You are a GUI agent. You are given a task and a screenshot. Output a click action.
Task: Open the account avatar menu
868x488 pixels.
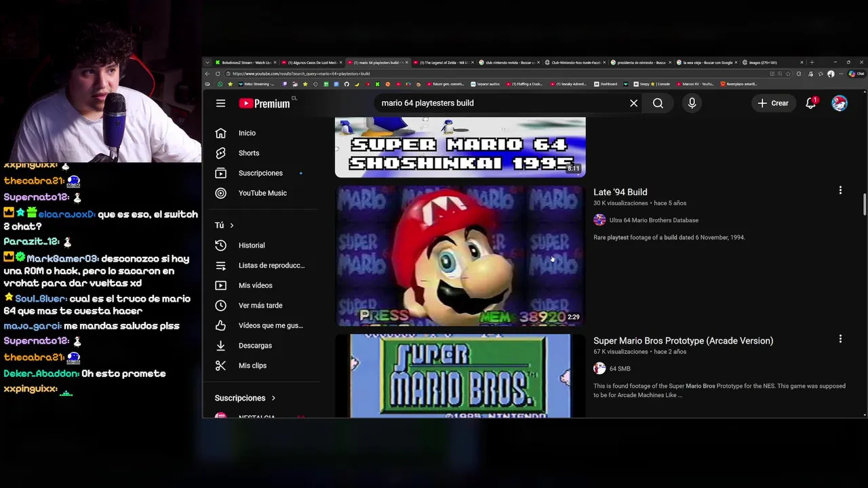pyautogui.click(x=840, y=103)
